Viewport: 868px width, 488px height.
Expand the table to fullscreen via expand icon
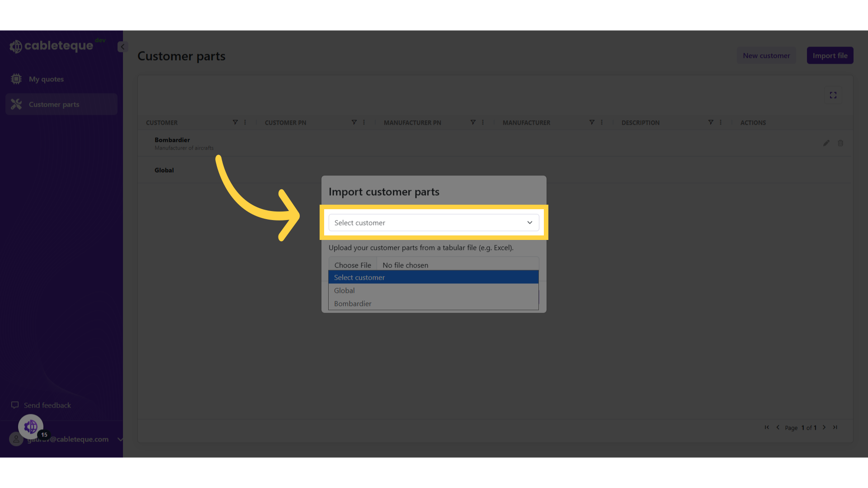[x=833, y=95]
